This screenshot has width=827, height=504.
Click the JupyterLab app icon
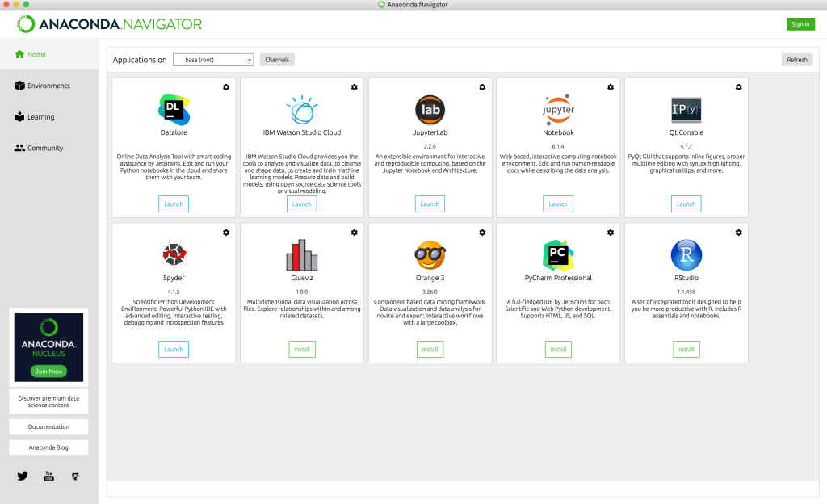pyautogui.click(x=430, y=109)
